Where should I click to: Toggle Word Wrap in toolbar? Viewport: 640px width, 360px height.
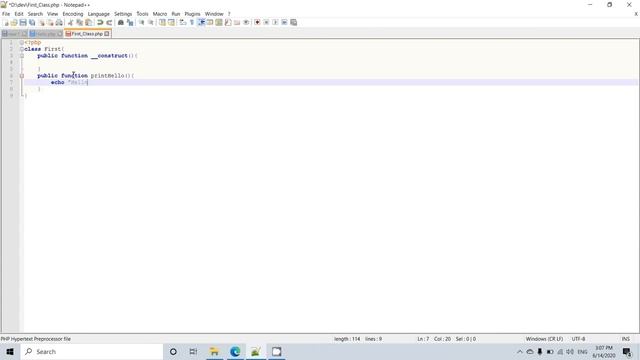click(183, 22)
